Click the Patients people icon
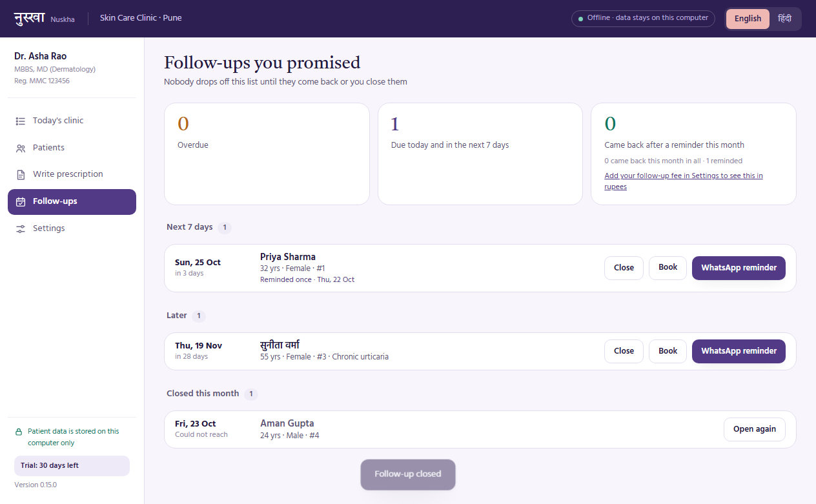 (20, 148)
